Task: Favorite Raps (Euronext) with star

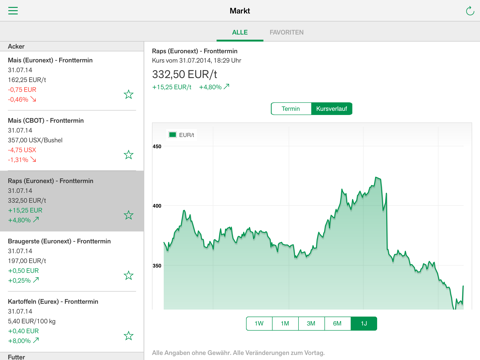Action: [x=129, y=215]
